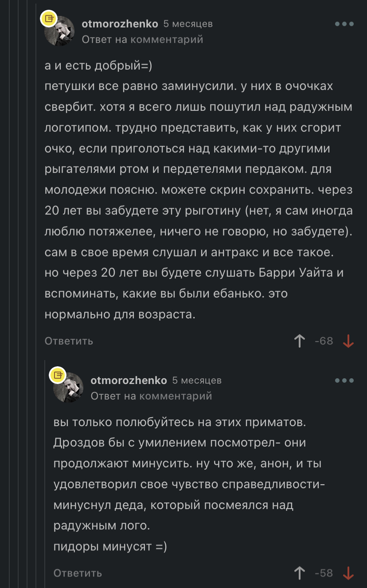
Task: Open the first comment's three-dot menu
Action: coord(344,24)
